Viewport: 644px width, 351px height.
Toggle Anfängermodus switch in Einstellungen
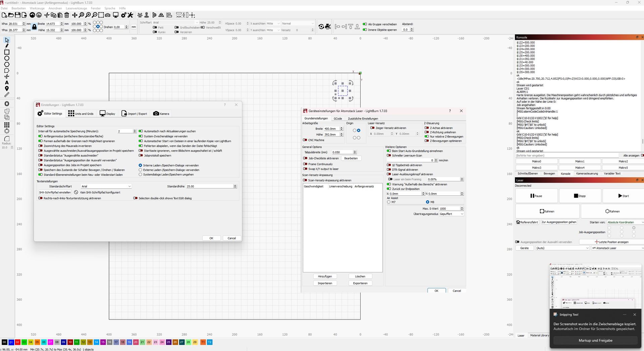[x=40, y=136]
